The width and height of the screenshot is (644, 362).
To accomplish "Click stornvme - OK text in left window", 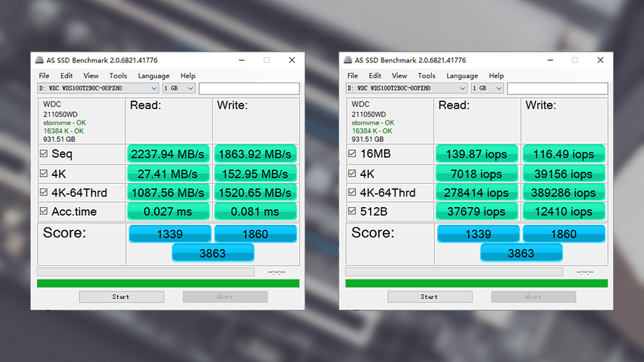I will click(x=64, y=123).
